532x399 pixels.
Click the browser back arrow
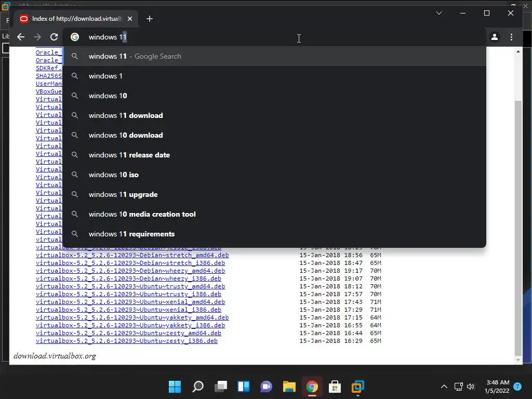point(21,37)
